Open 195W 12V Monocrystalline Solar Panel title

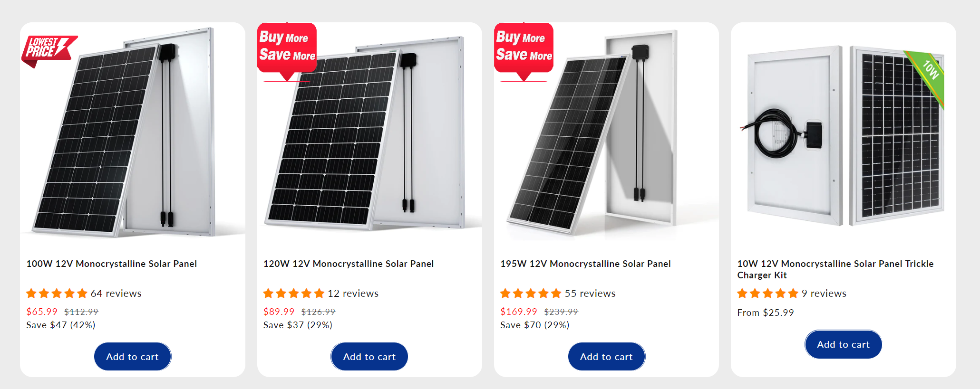coord(585,264)
